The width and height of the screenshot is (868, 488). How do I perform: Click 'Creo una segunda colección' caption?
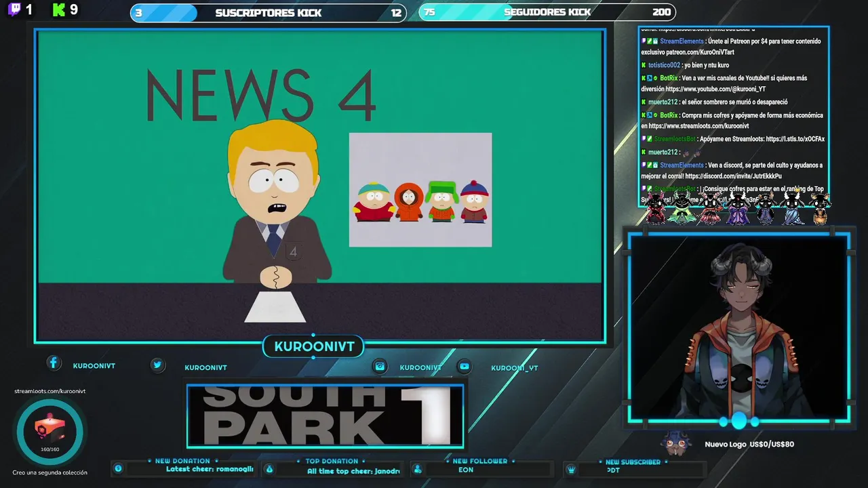50,472
